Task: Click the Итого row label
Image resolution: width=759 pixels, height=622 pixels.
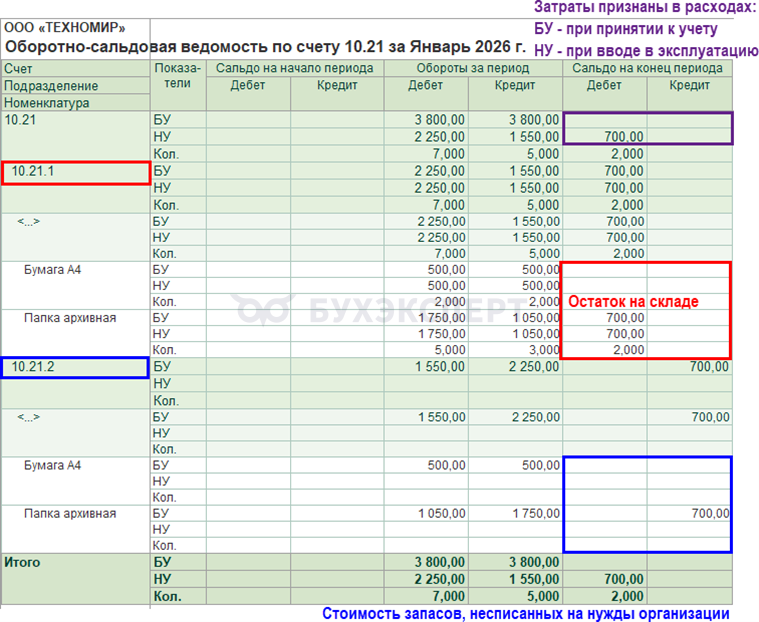Action: tap(22, 562)
